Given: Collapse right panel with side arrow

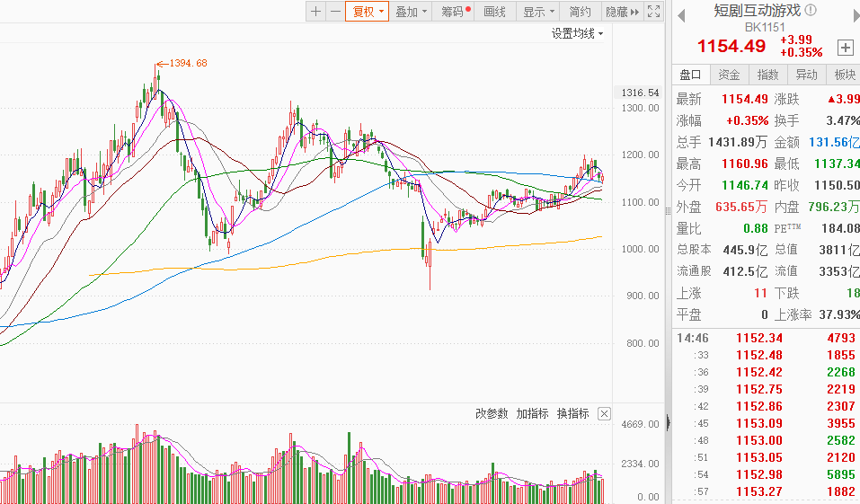Looking at the screenshot, I should pyautogui.click(x=668, y=422).
